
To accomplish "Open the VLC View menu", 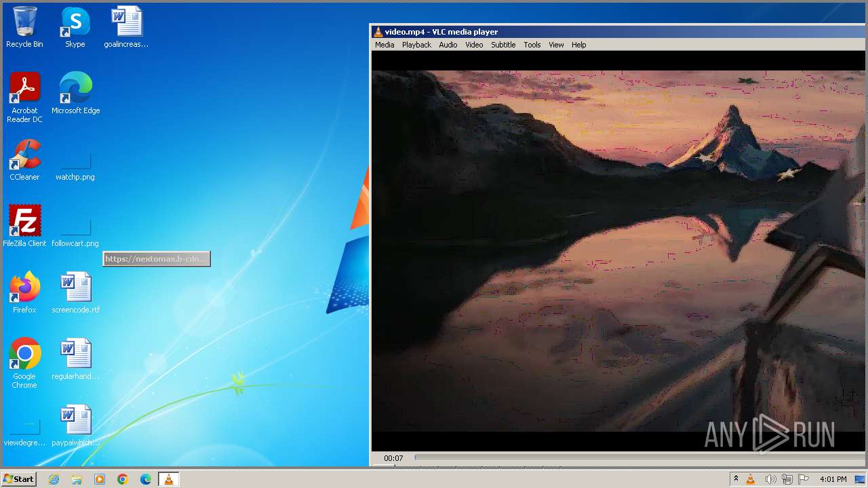I will (x=556, y=45).
